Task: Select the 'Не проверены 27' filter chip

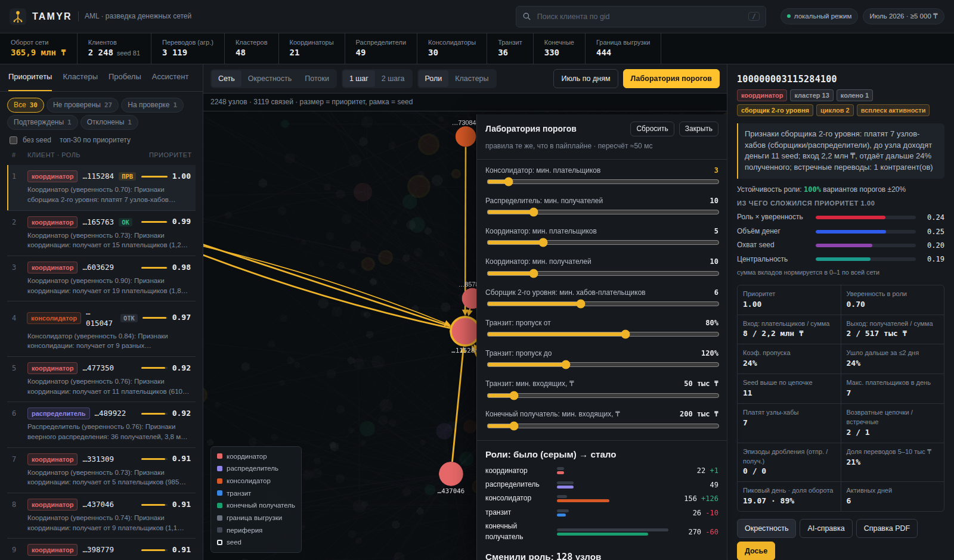Action: coord(82,105)
